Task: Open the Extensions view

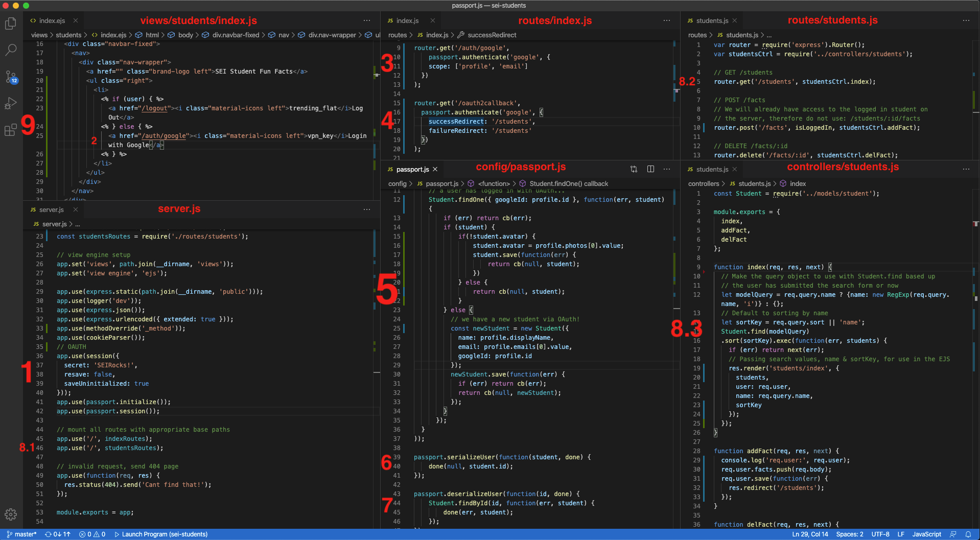Action: (11, 130)
